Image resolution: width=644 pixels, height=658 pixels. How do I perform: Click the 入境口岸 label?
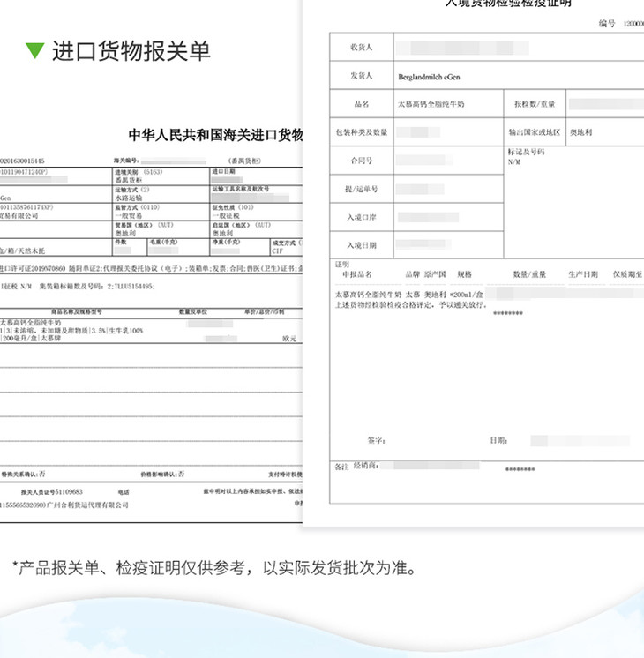(x=362, y=217)
